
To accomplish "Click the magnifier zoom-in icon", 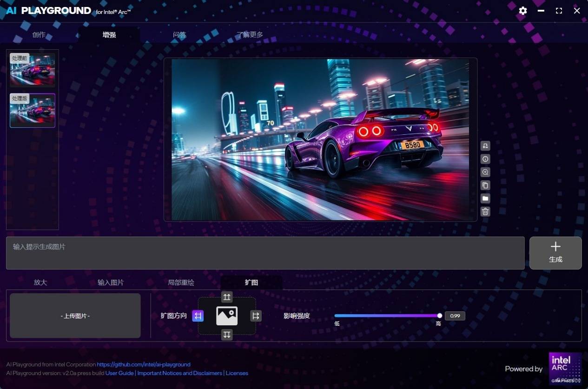I will pyautogui.click(x=485, y=172).
